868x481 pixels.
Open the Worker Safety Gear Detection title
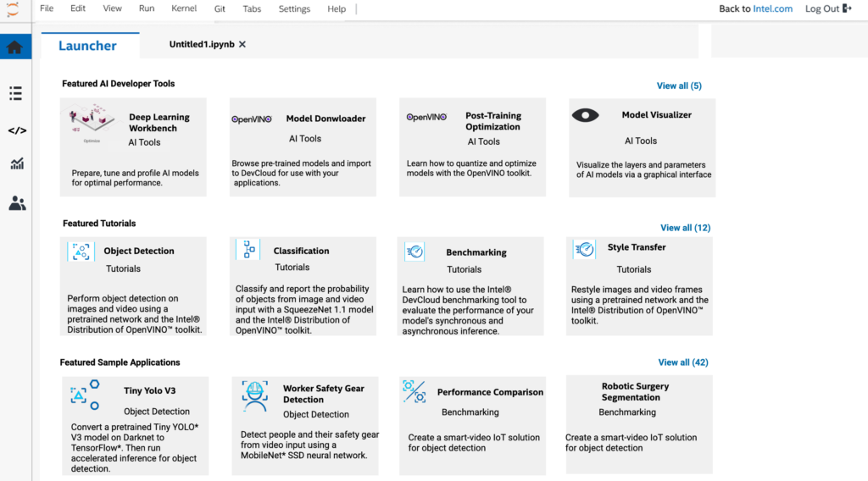[324, 394]
